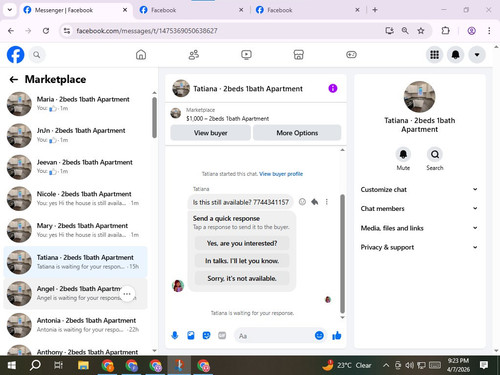This screenshot has height=375, width=500.
Task: Open Antonia 2beds 1bath conversation
Action: tap(75, 325)
